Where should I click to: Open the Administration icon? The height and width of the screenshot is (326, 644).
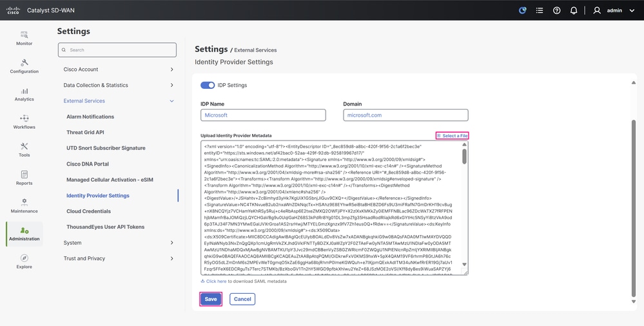click(x=24, y=231)
